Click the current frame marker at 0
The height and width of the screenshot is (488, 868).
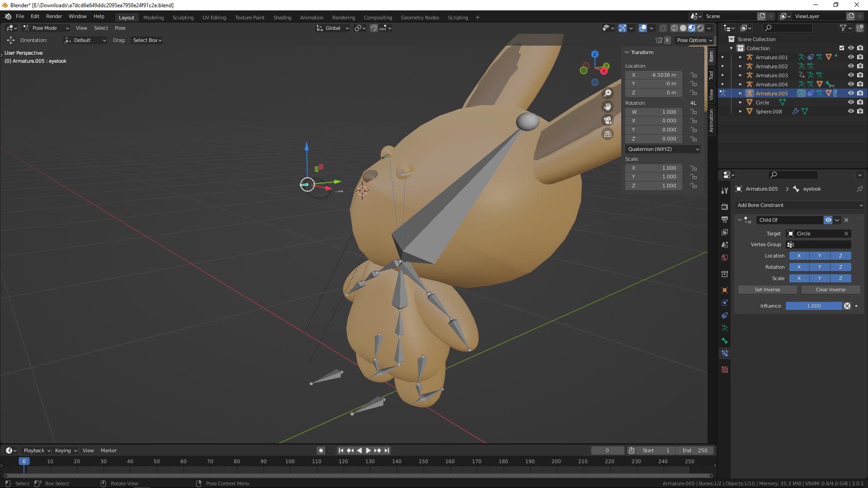point(24,461)
